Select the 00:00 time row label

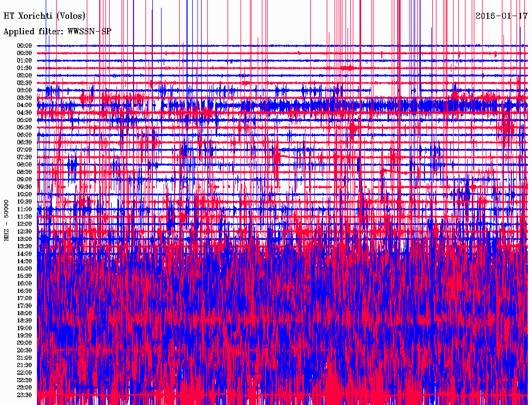click(25, 46)
